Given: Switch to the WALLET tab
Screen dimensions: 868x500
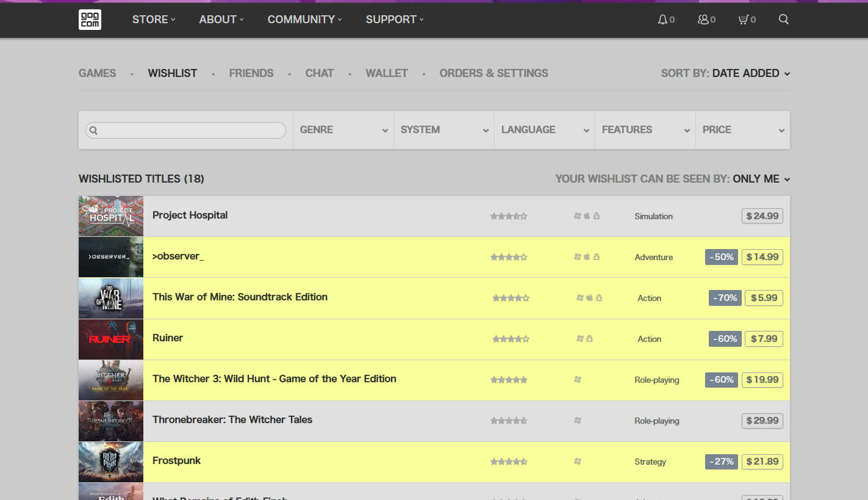Looking at the screenshot, I should pos(386,73).
